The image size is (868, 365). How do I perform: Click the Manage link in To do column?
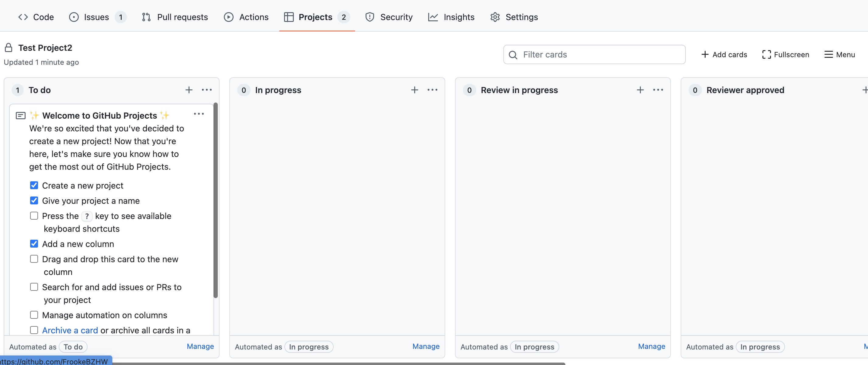(200, 346)
